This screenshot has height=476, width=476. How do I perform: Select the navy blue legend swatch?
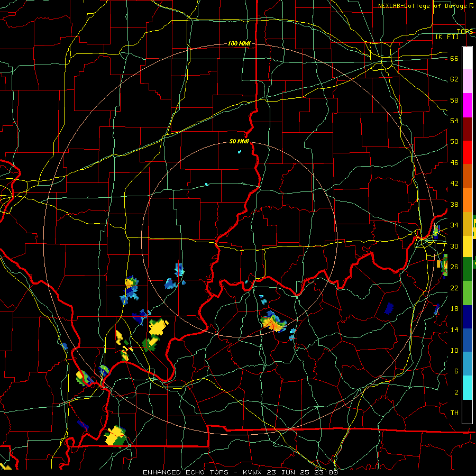click(467, 317)
